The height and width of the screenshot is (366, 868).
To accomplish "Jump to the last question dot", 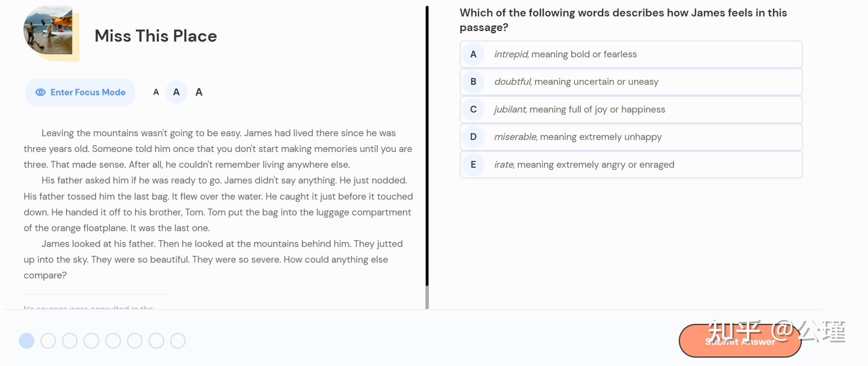I will [x=178, y=341].
